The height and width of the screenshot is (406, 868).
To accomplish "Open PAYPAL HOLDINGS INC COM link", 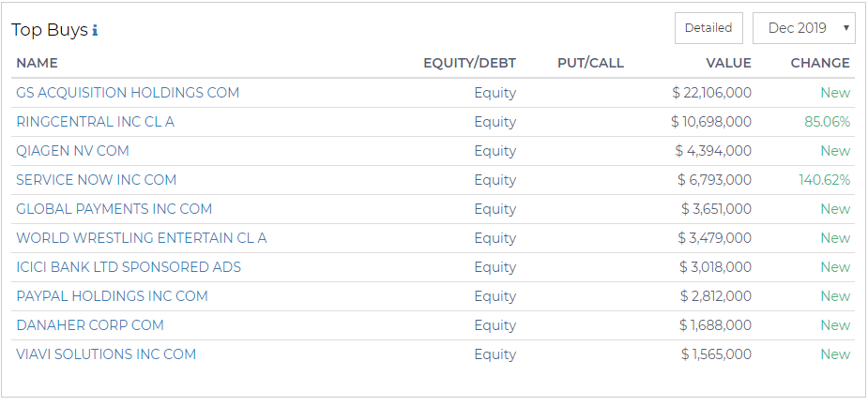I will (x=113, y=296).
